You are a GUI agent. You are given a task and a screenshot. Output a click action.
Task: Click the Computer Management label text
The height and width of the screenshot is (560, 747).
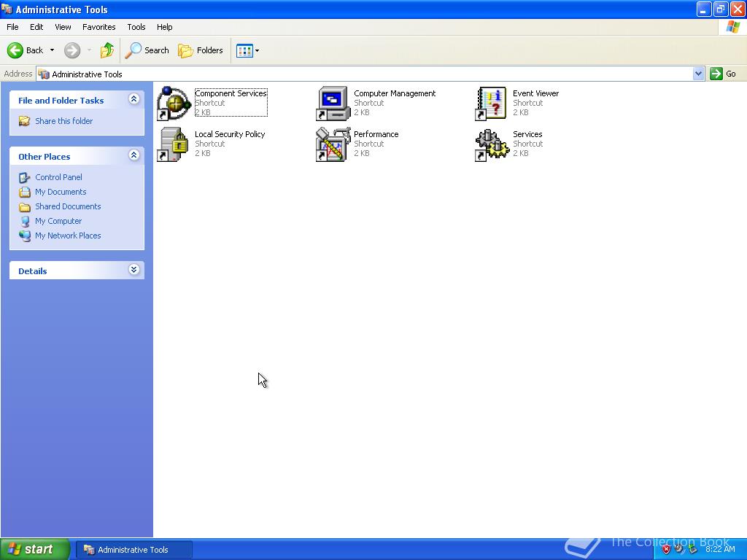coord(395,93)
